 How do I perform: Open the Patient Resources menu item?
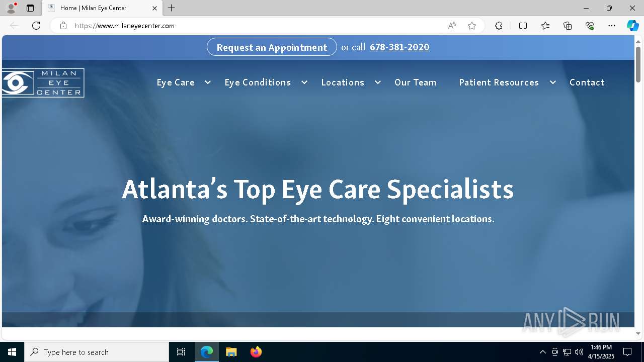tap(499, 82)
